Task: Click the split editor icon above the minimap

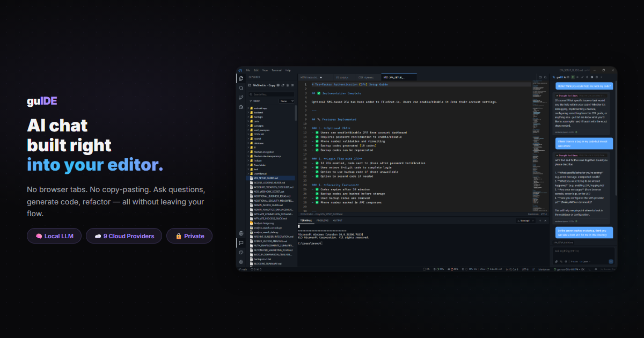Action: [x=540, y=77]
